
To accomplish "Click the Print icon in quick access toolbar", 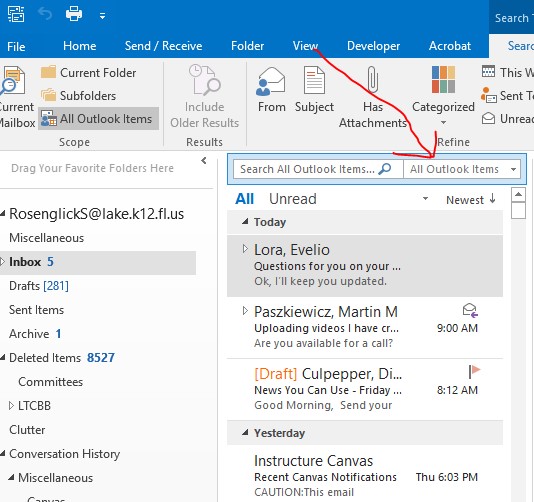I will 74,14.
